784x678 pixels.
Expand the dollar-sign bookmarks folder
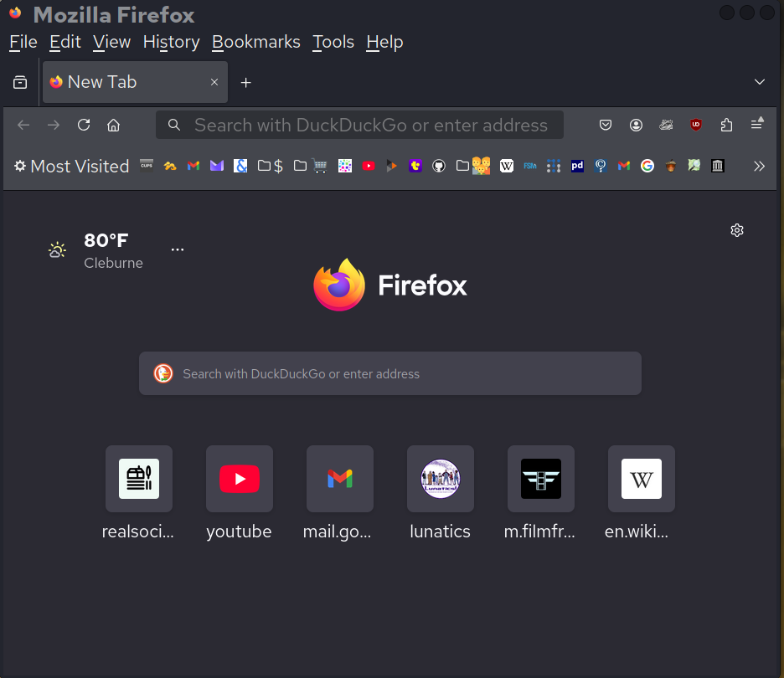tap(271, 166)
